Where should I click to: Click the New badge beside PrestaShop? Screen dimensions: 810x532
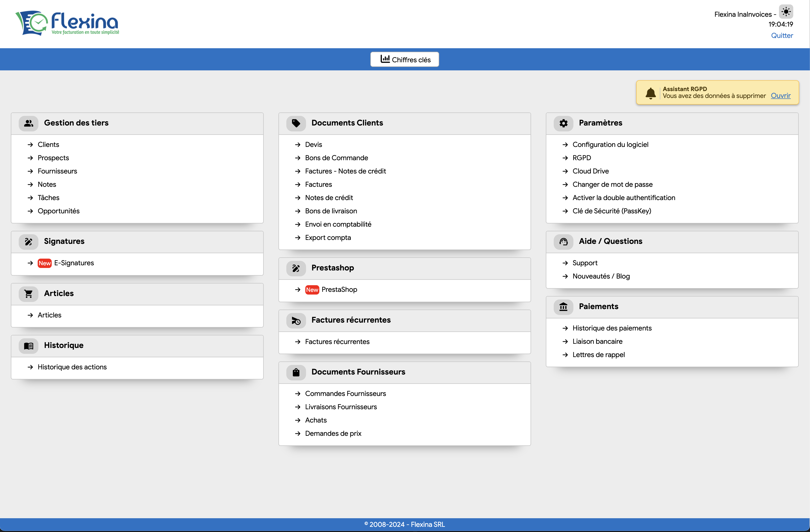coord(312,290)
